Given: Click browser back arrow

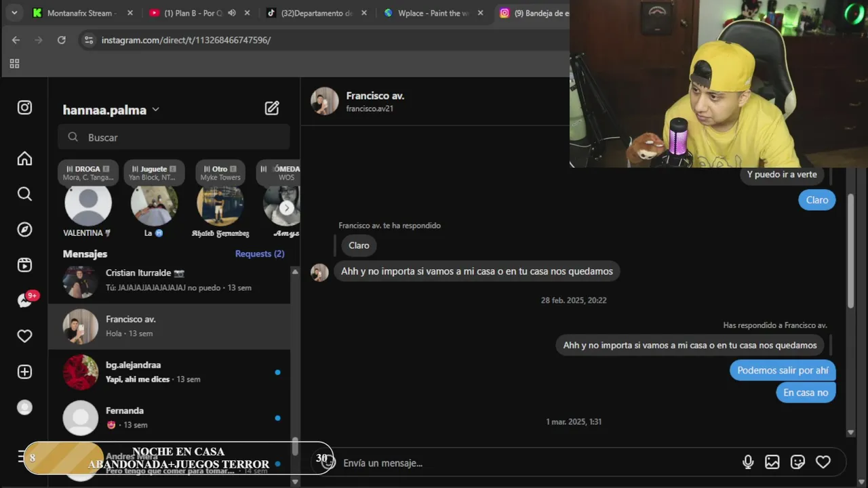Looking at the screenshot, I should coord(16,40).
